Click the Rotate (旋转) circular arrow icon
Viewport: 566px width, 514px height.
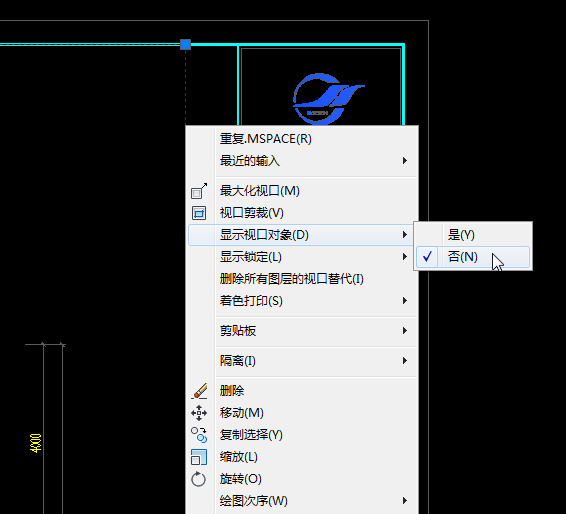[198, 479]
